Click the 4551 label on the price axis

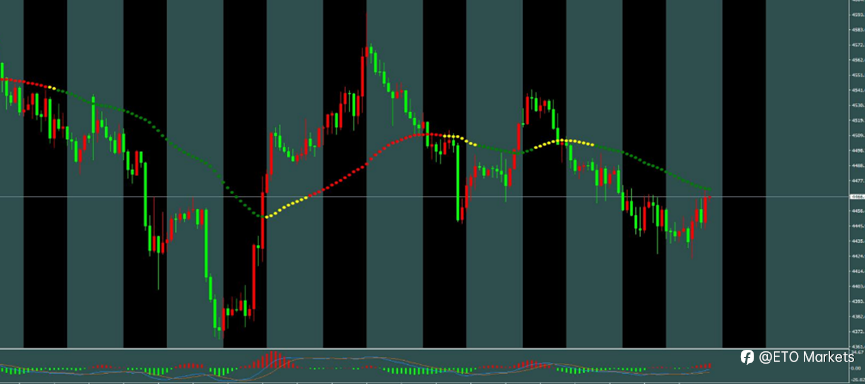coord(857,75)
